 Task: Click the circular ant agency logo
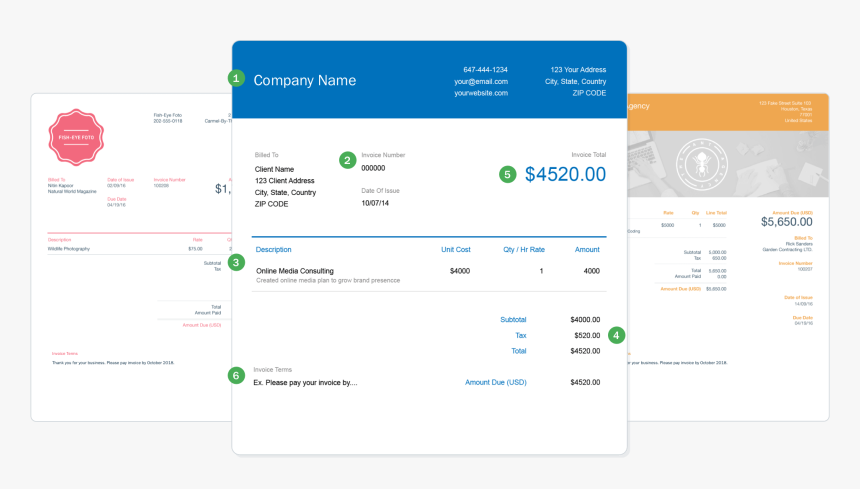(x=701, y=164)
